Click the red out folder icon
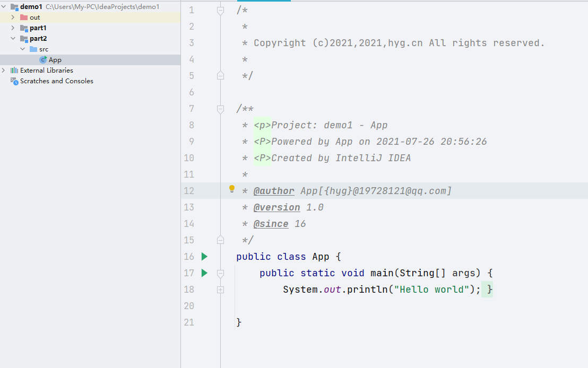Viewport: 588px width, 368px height. 24,17
